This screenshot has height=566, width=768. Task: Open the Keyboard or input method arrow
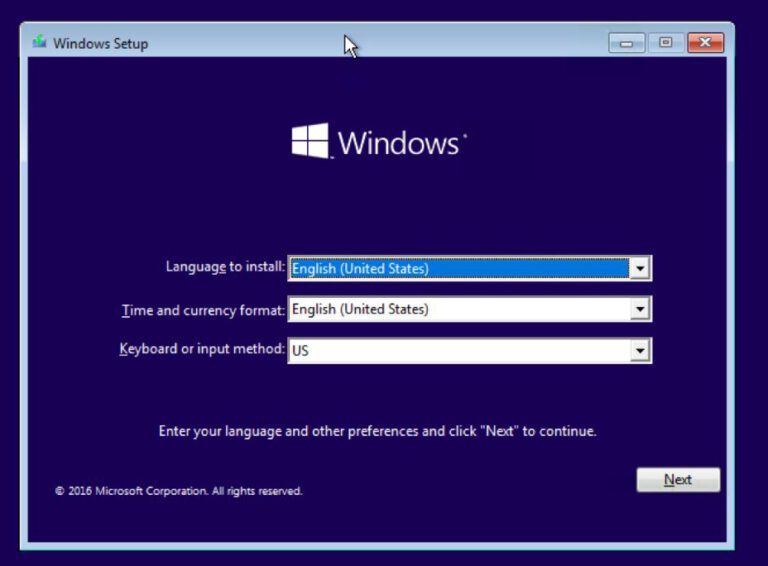pos(640,351)
